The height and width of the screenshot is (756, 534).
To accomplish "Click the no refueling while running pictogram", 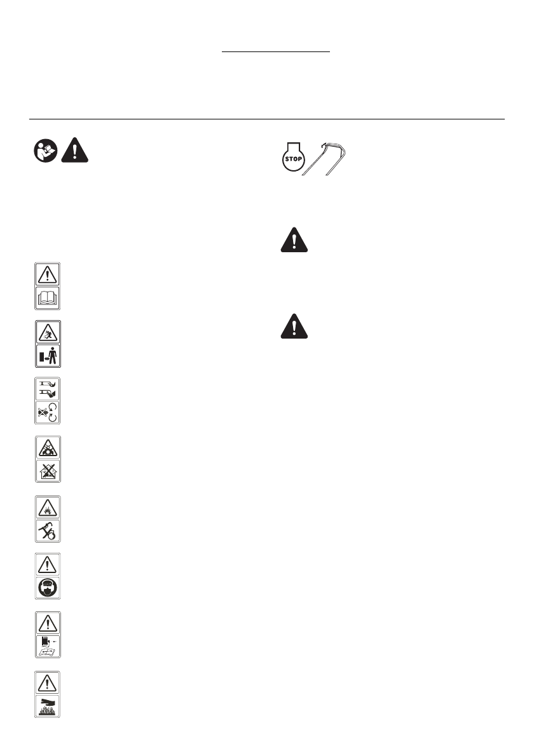I will point(48,531).
